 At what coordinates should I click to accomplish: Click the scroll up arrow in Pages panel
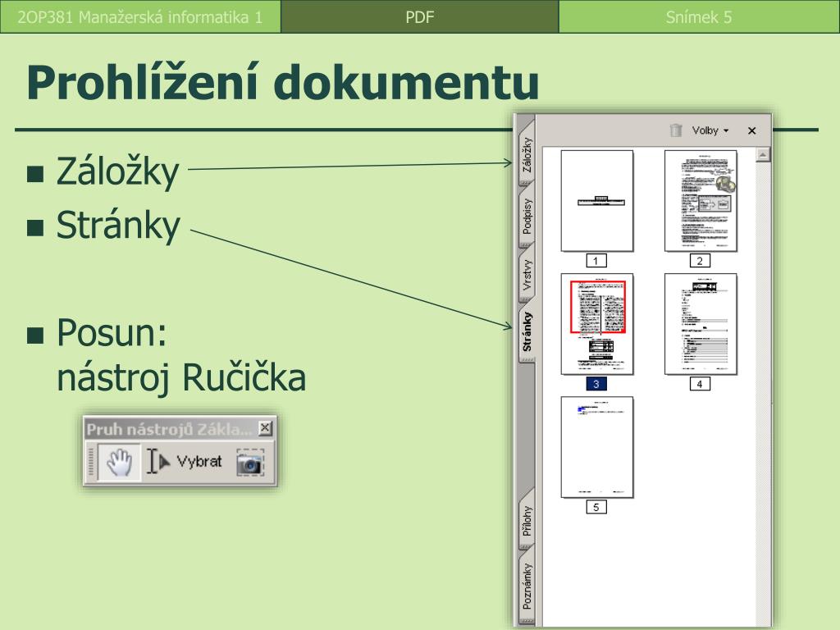(762, 155)
